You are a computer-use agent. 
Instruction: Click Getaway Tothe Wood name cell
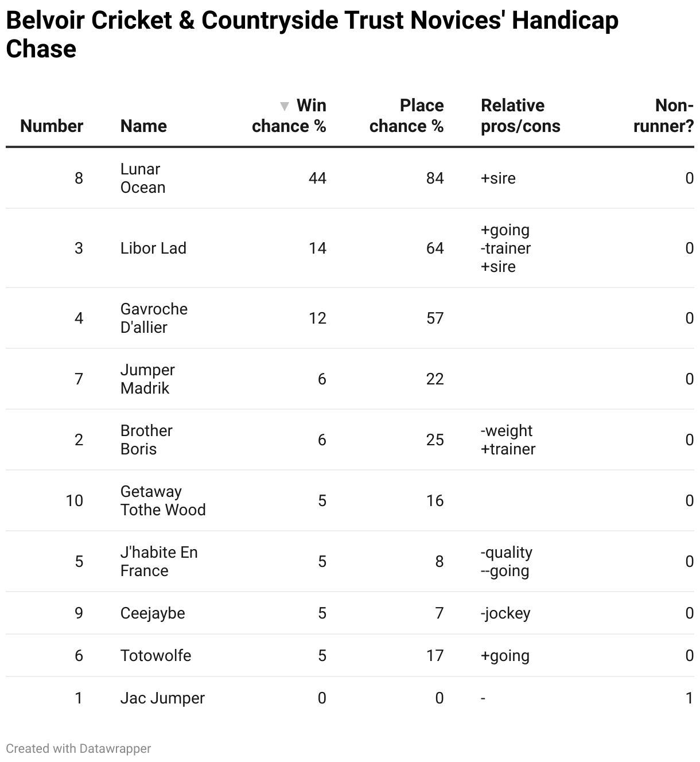(162, 500)
